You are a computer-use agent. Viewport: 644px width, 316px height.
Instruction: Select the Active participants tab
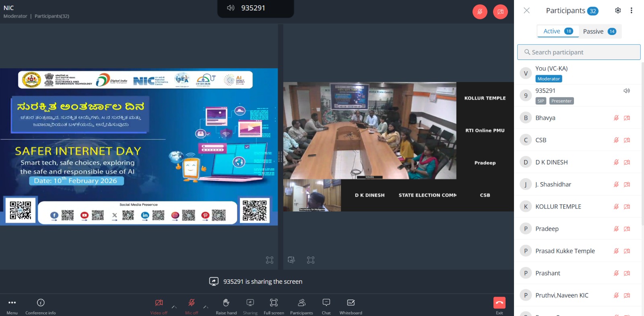click(x=558, y=31)
